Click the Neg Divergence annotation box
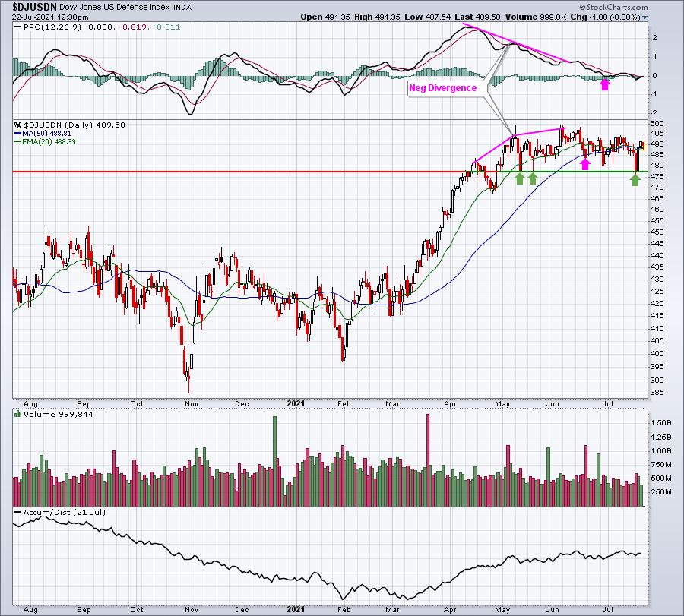684x616 pixels. pyautogui.click(x=442, y=88)
